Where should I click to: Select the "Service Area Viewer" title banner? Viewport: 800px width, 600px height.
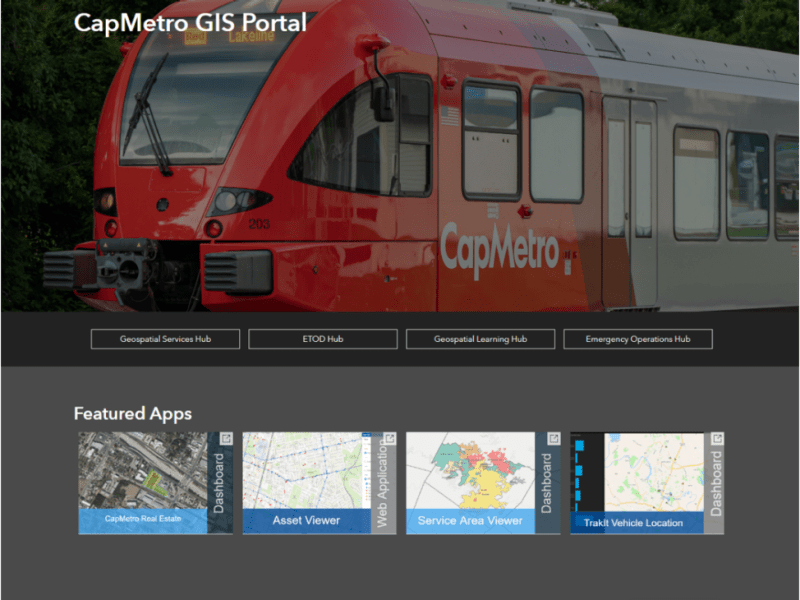(x=468, y=520)
